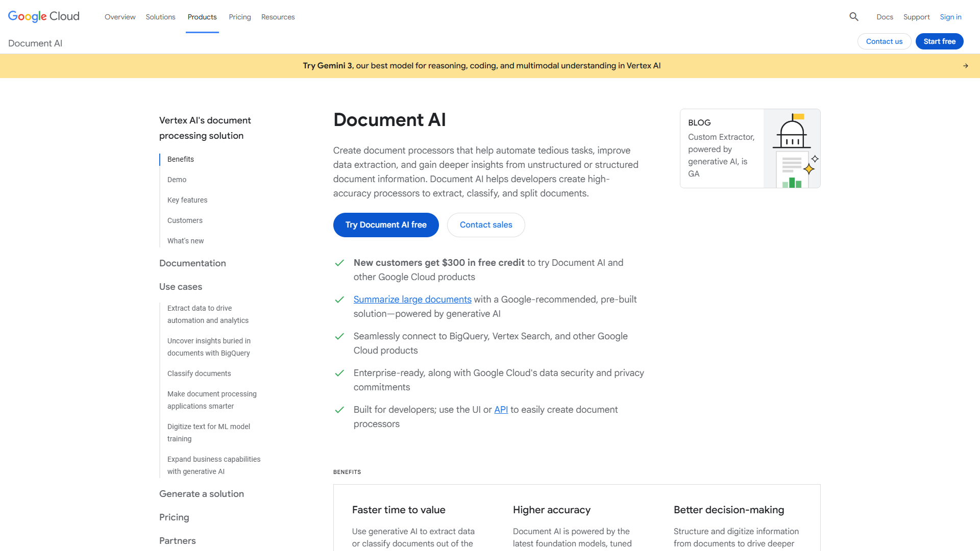
Task: Click the API hyperlink
Action: (501, 410)
